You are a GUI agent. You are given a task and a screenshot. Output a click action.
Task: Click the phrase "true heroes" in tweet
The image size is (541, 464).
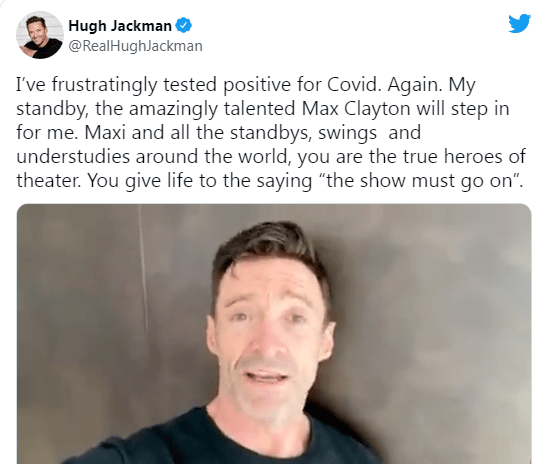pos(454,156)
